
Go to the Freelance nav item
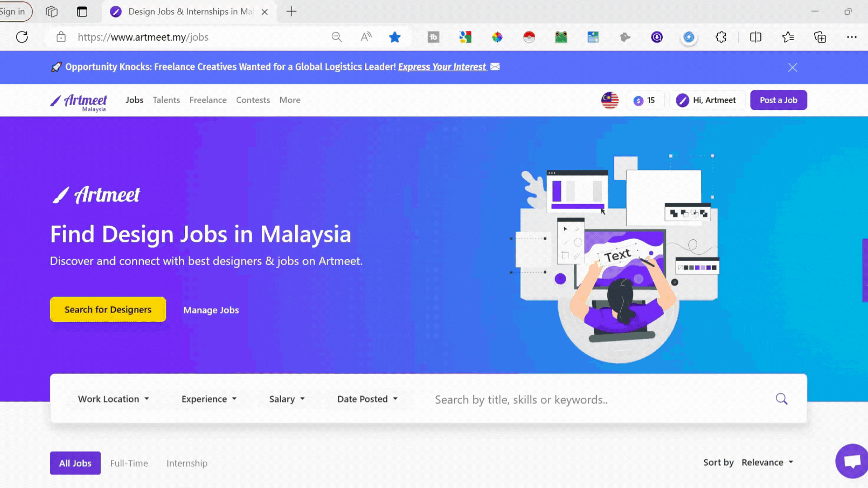(x=208, y=100)
